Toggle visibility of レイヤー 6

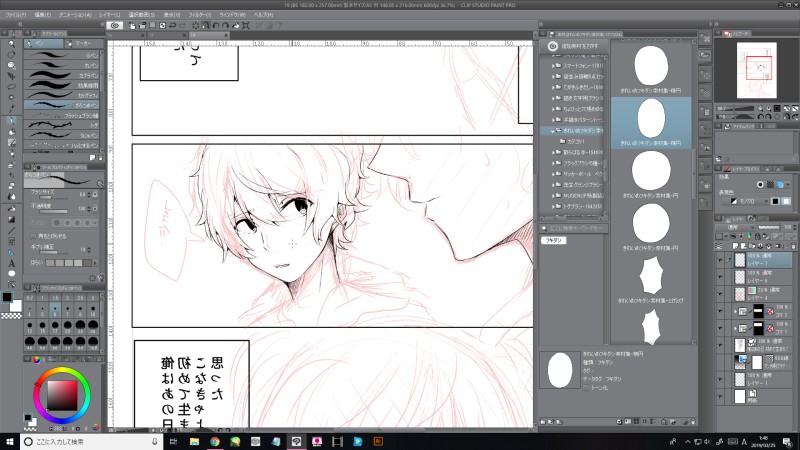pos(720,277)
